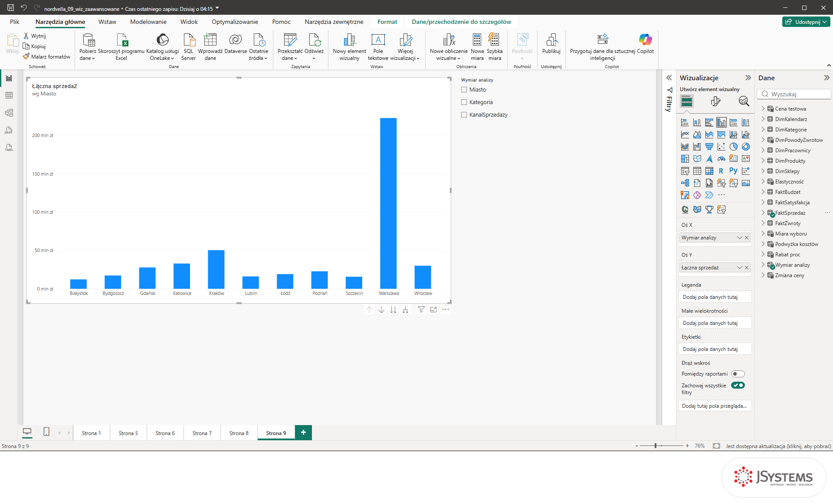Remove Wymiar analizy from Oś X
833x504 pixels.
coord(747,238)
